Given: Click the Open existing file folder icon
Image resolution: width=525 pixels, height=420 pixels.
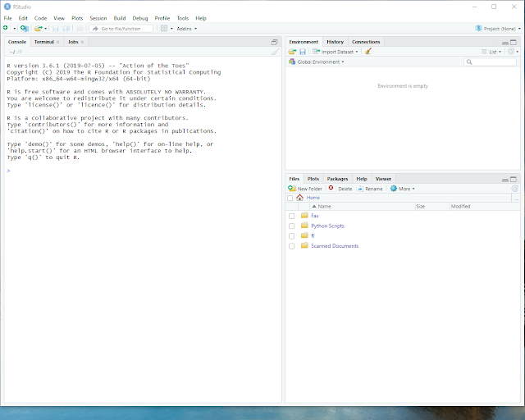Looking at the screenshot, I should click(39, 29).
